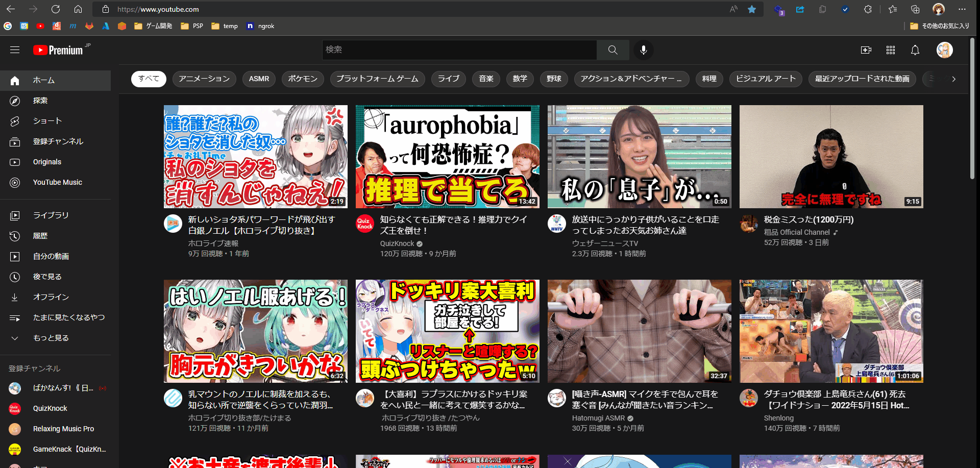Image resolution: width=980 pixels, height=468 pixels.
Task: Open YouTube Music in sidebar
Action: point(55,183)
